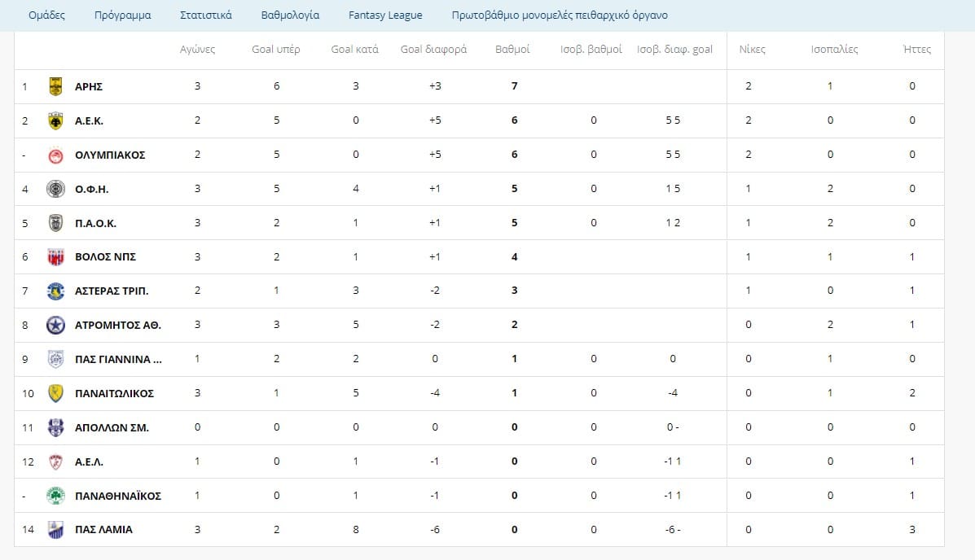
Task: Click the ΒΟΛΟΣ ΝΠΣ club logo
Action: click(x=55, y=257)
